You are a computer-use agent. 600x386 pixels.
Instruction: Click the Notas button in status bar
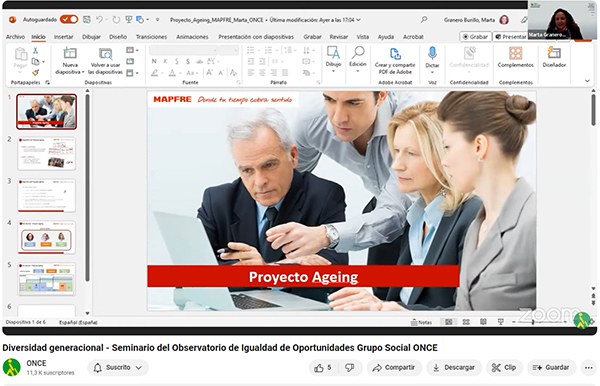pos(421,322)
